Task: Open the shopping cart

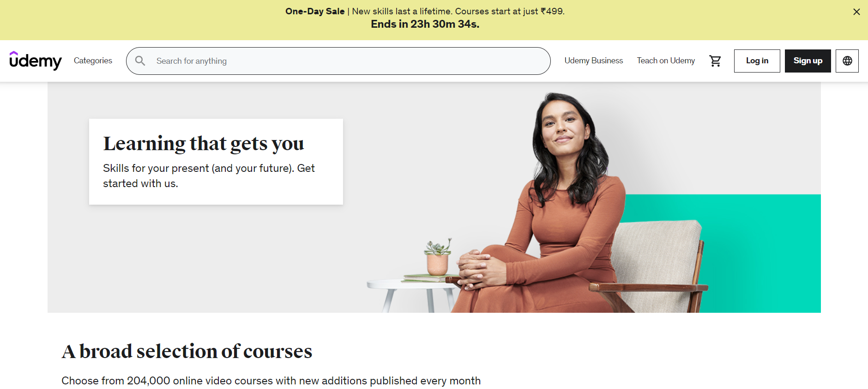Action: pyautogui.click(x=715, y=61)
